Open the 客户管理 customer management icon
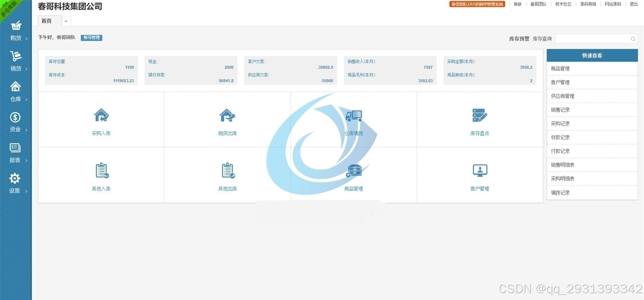This screenshot has width=644, height=300. pos(480,171)
